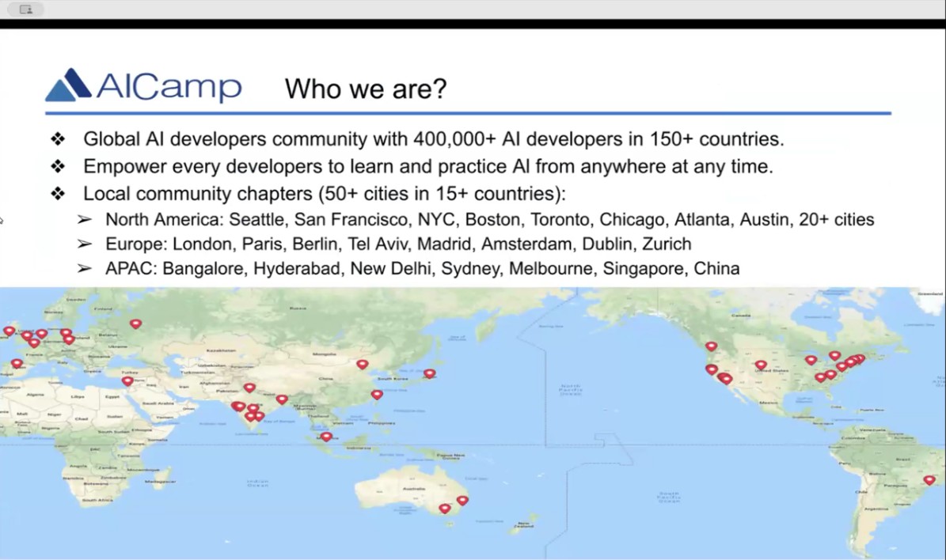This screenshot has width=946, height=560.
Task: Click the presenter screen icon in top bar
Action: (x=26, y=9)
